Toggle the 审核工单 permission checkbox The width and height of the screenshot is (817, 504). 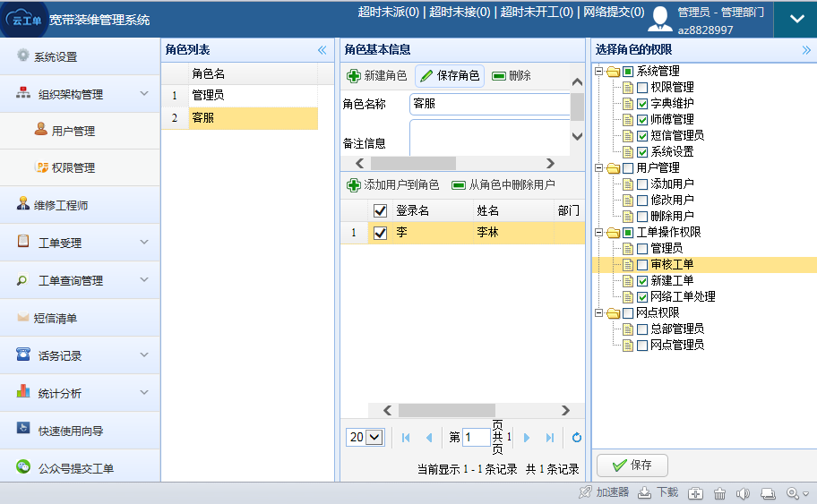642,265
